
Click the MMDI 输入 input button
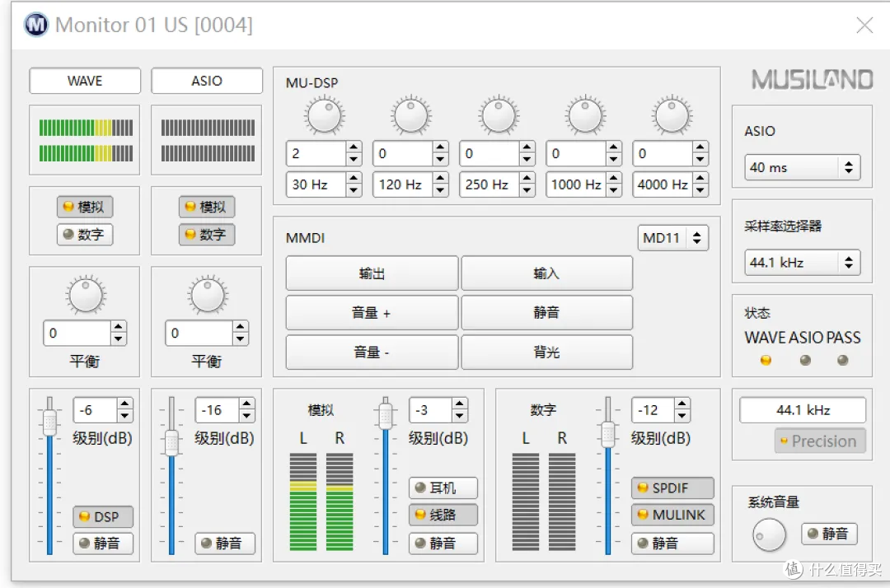(x=546, y=273)
